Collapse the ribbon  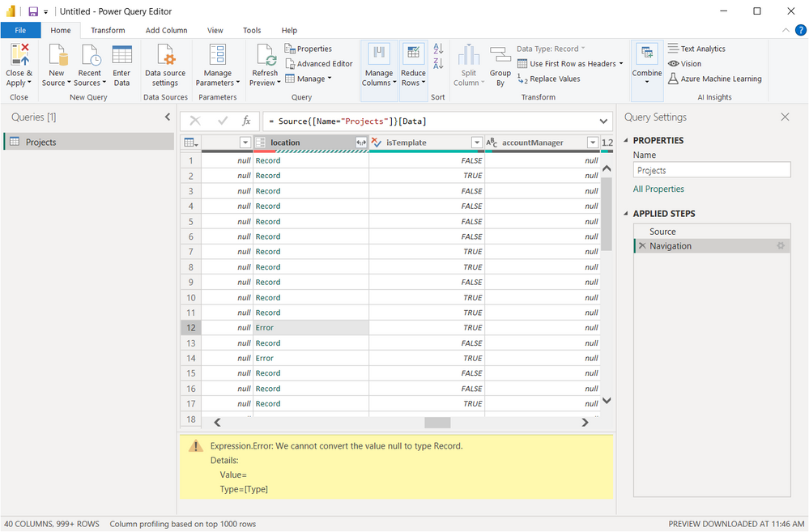click(786, 31)
